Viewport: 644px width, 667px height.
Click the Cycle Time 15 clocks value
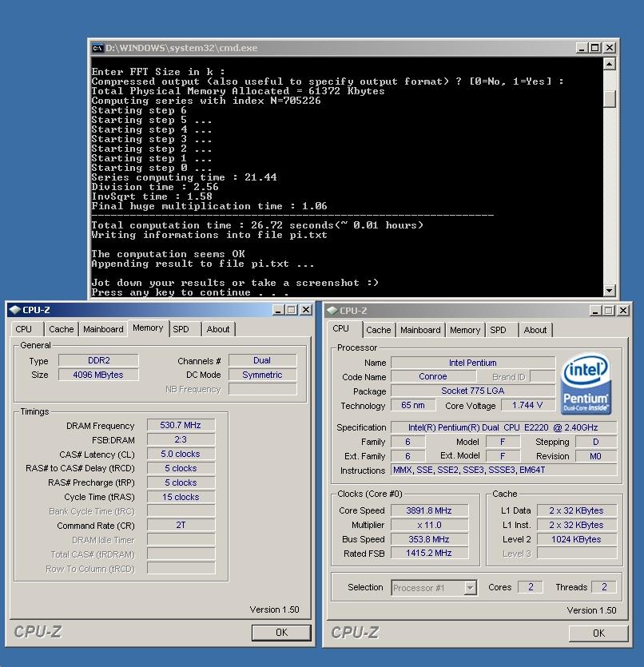pyautogui.click(x=181, y=497)
